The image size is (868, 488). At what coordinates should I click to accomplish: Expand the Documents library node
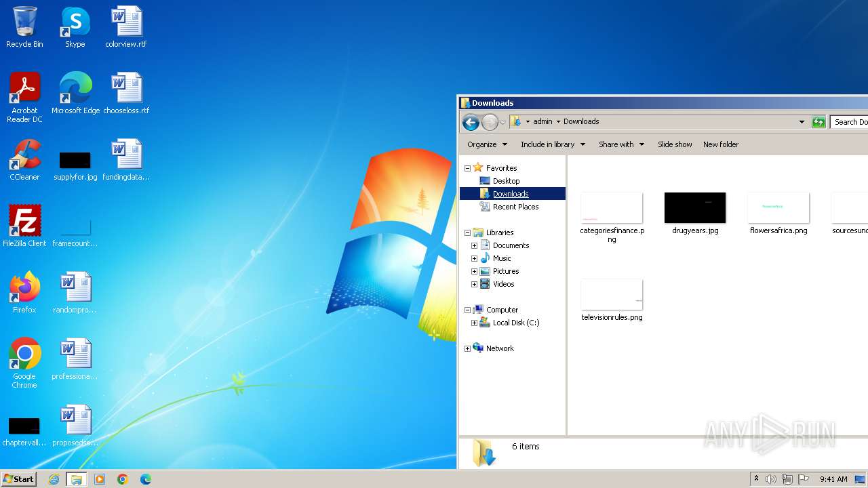click(474, 245)
